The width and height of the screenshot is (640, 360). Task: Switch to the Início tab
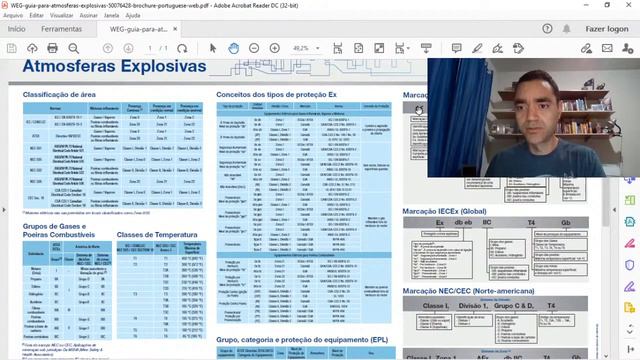pos(16,29)
